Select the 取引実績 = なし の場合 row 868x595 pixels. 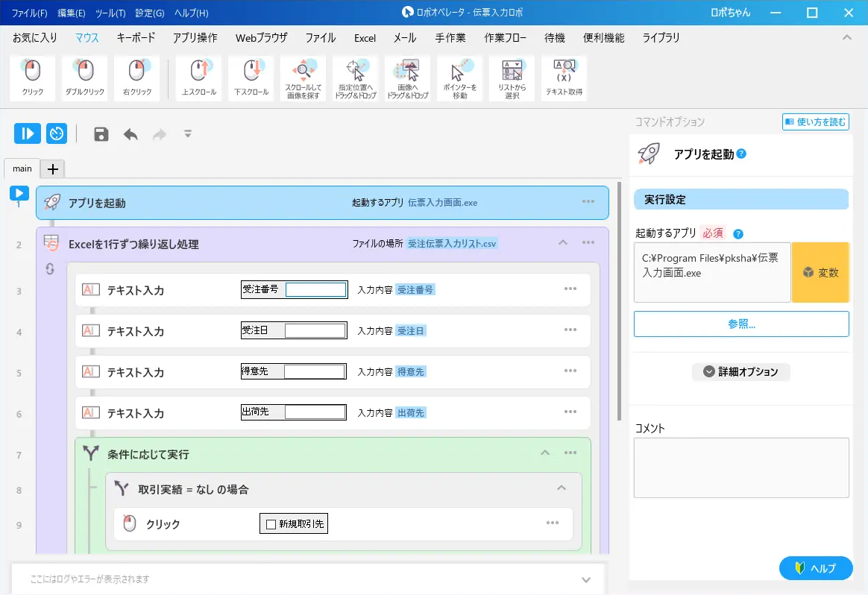pos(343,489)
